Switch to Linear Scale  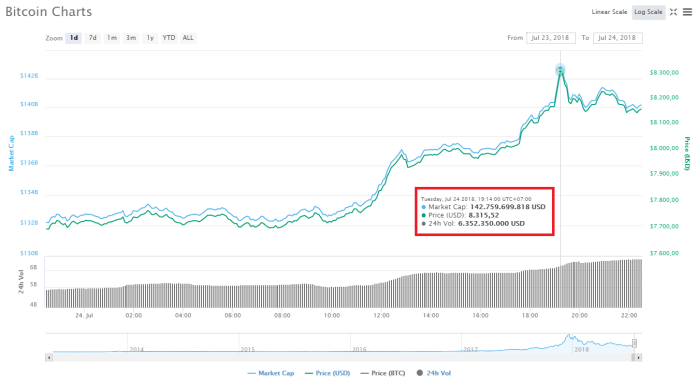tap(609, 12)
